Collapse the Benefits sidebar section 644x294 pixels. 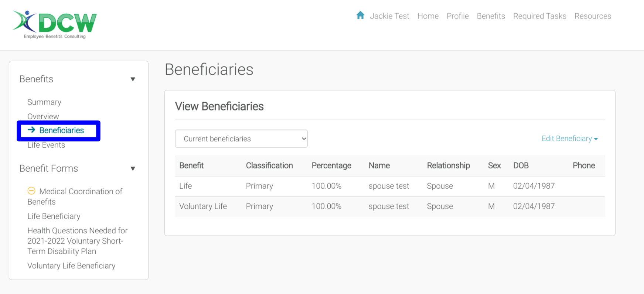pyautogui.click(x=133, y=79)
